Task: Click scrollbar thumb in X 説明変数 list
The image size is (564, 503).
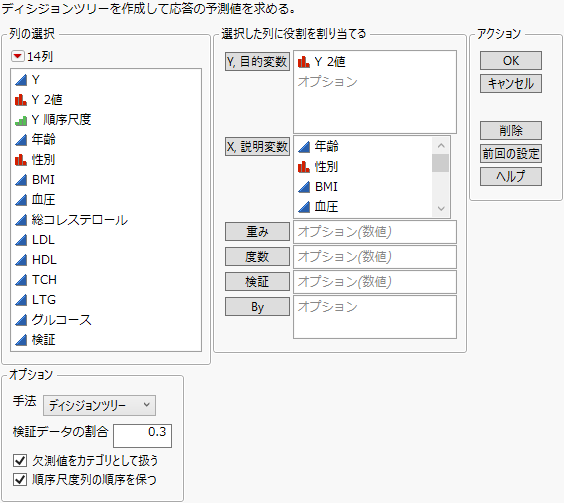Action: click(441, 163)
